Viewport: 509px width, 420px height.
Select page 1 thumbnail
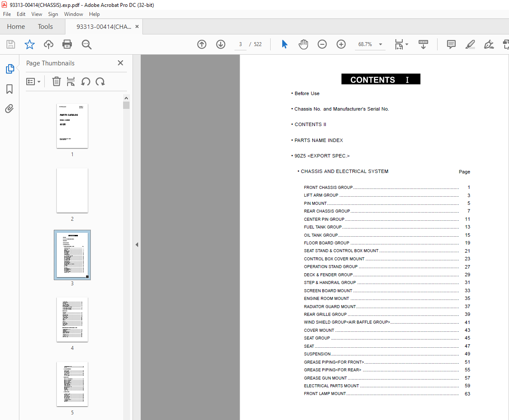(x=72, y=126)
